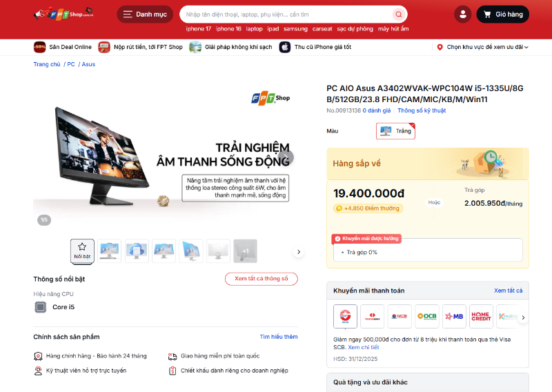The image size is (552, 392).
Task: Click the Giao hàng miễn phí truck icon
Action: pos(172,356)
